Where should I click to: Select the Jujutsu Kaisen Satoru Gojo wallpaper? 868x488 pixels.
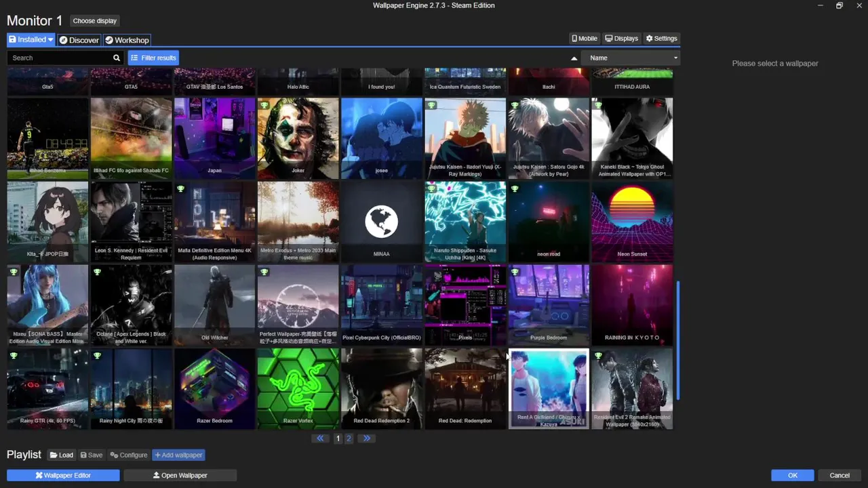[x=549, y=138]
